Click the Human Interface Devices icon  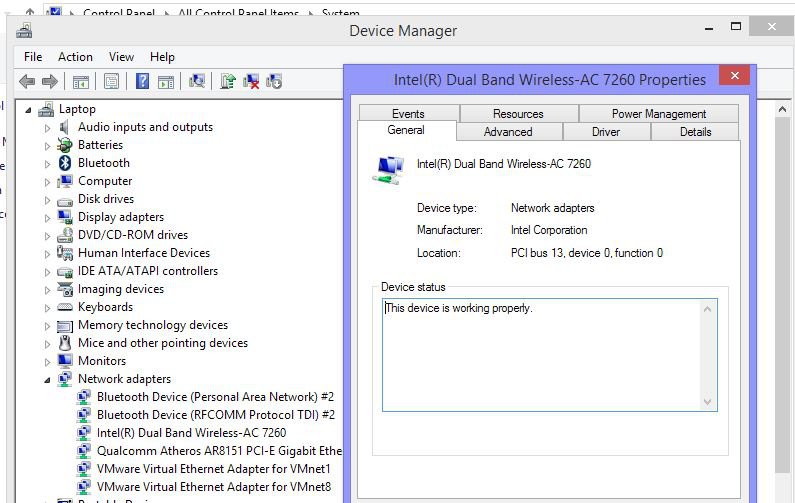point(65,253)
